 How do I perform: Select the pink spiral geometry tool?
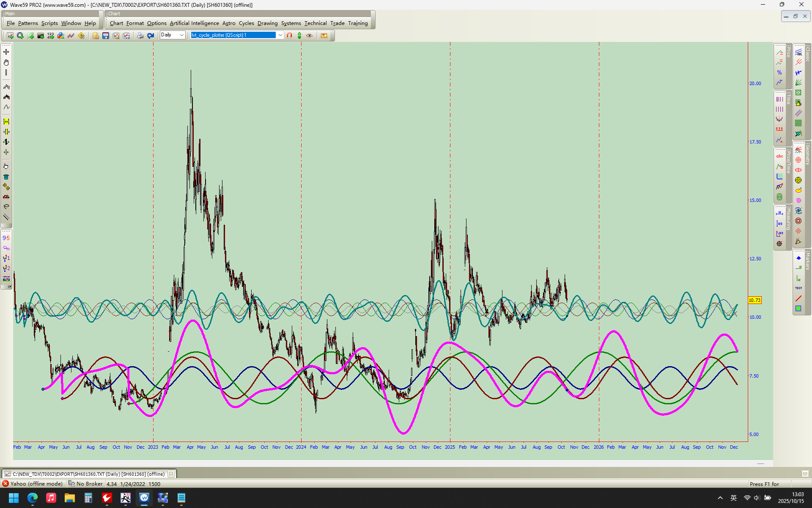(x=798, y=201)
